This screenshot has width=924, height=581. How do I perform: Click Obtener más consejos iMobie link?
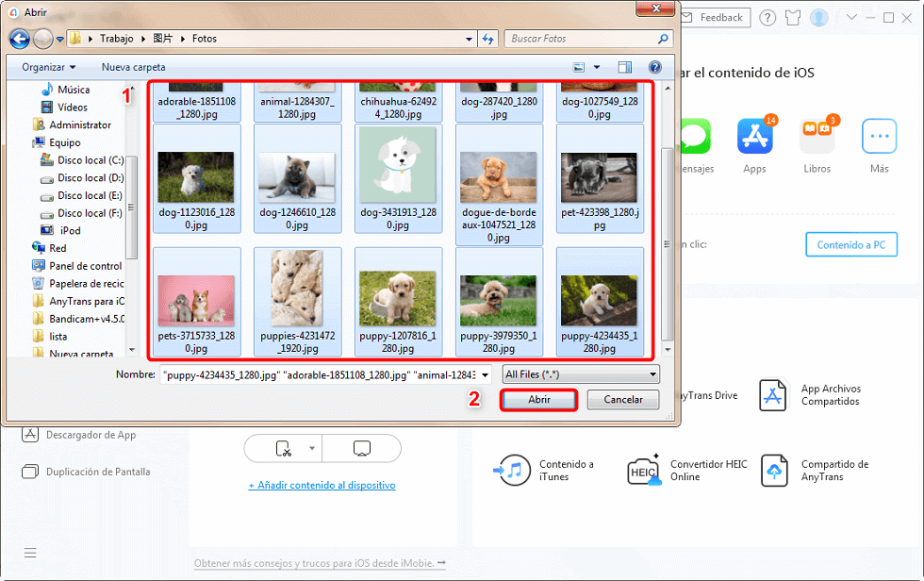320,563
